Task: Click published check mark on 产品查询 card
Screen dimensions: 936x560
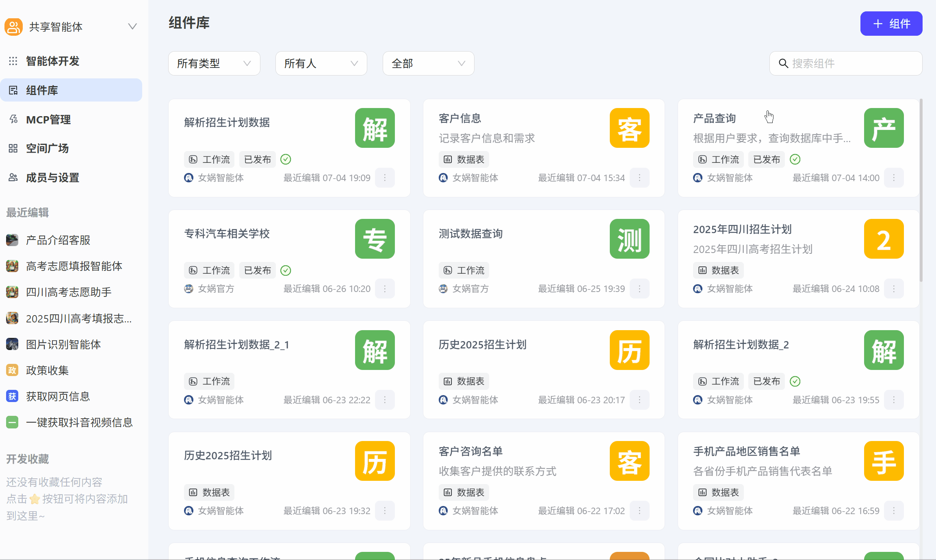Action: coord(795,159)
